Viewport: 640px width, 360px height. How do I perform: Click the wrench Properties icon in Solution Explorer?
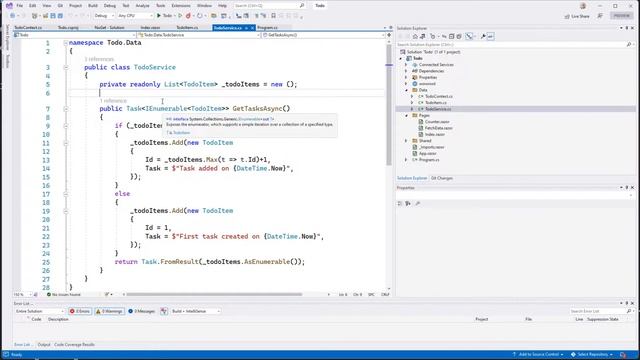[x=483, y=36]
